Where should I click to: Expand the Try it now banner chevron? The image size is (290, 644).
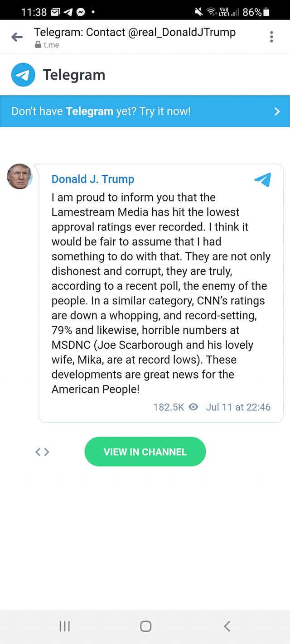coord(277,111)
